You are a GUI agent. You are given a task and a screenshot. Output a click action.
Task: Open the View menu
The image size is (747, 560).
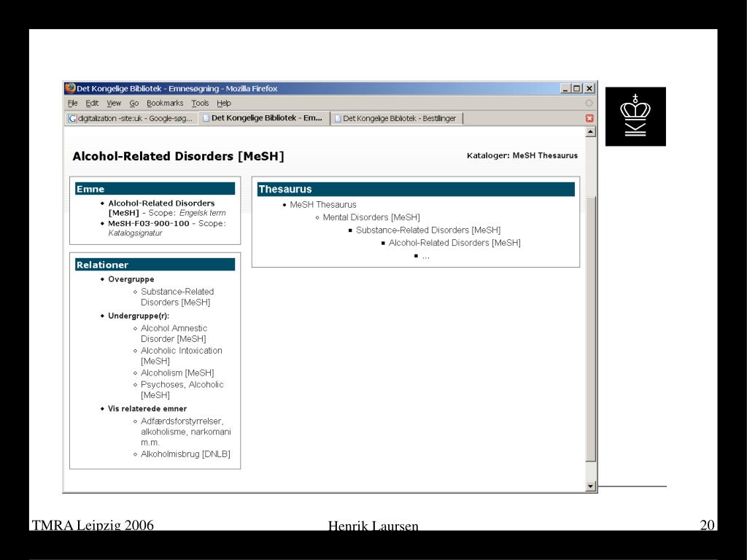click(113, 103)
